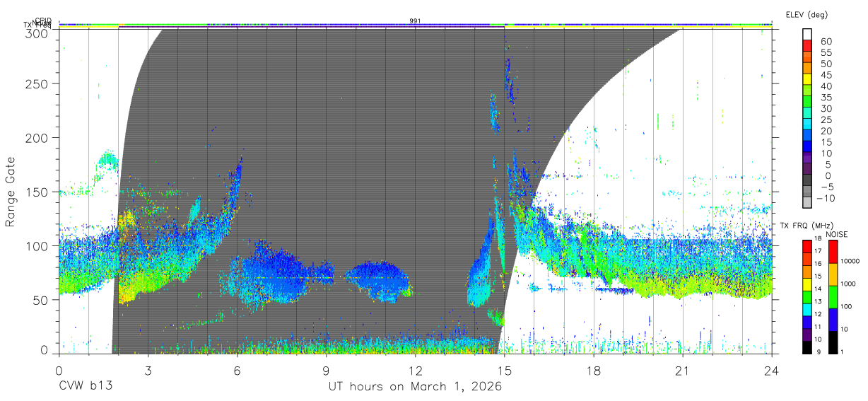Viewport: 868px width, 401px height.
Task: Click the '20' label on the ELEV colorbar
Action: (x=826, y=132)
